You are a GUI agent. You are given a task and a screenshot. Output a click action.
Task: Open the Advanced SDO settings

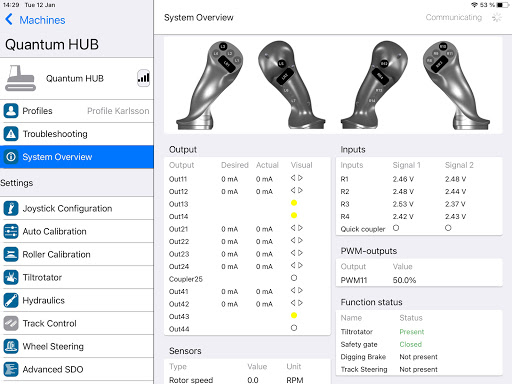click(x=77, y=369)
